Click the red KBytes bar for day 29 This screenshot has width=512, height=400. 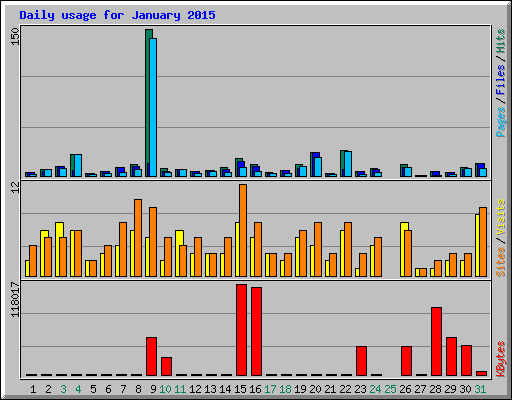coord(451,356)
